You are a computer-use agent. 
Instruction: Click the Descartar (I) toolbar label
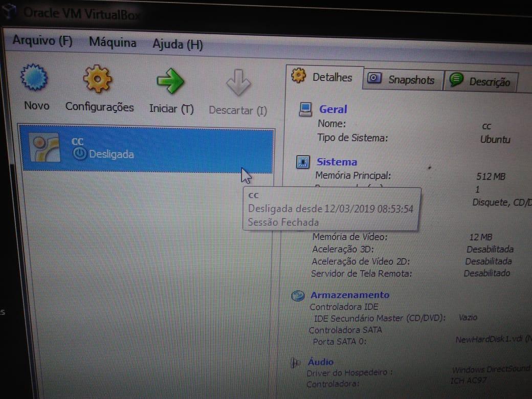point(238,110)
